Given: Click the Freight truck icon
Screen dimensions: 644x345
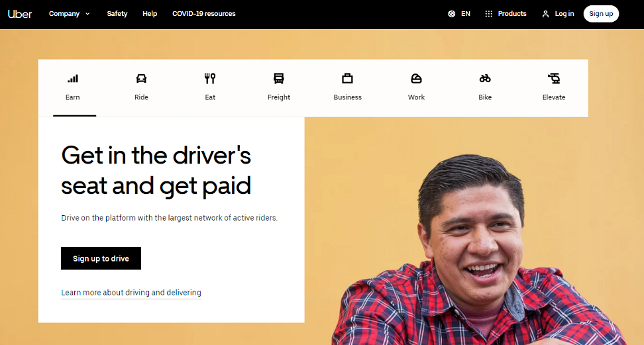Looking at the screenshot, I should [x=279, y=78].
